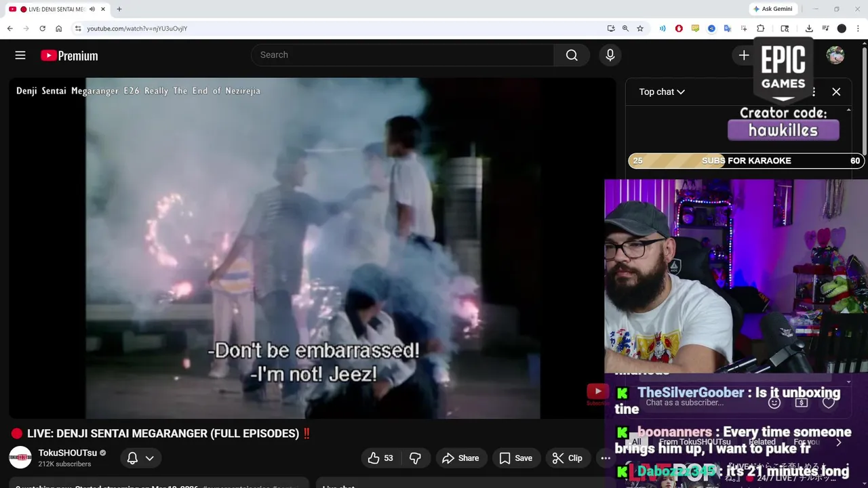868x488 pixels.
Task: Show more chips with next arrow
Action: [x=839, y=442]
